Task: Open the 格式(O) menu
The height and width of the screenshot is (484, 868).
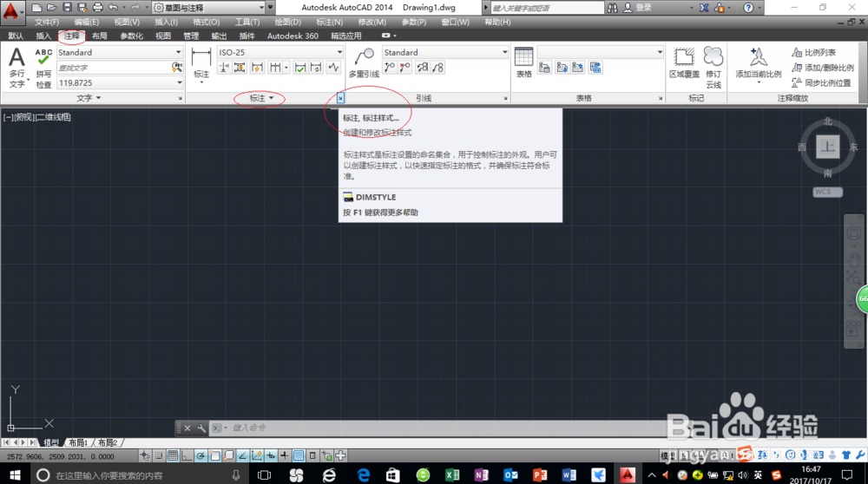Action: pos(207,23)
